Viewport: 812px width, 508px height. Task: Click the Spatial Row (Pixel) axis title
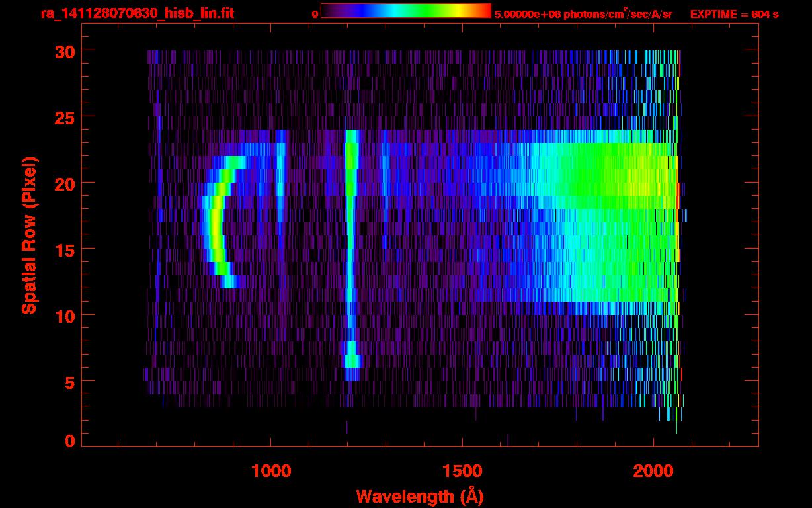tap(29, 235)
